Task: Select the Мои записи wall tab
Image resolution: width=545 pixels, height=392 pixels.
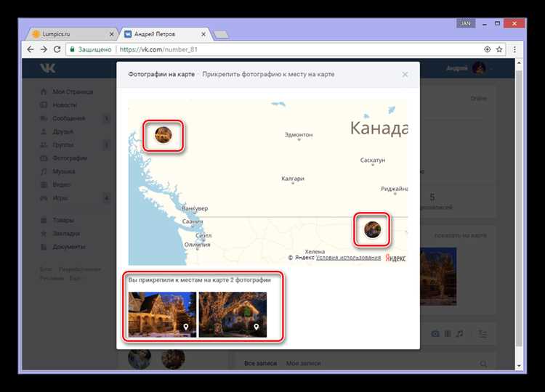Action: (303, 363)
